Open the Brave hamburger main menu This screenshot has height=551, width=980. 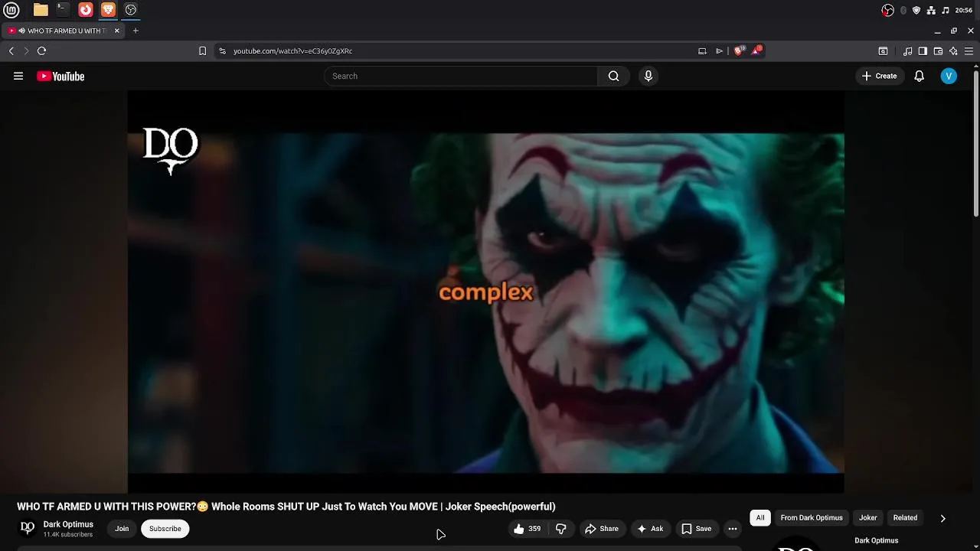(969, 51)
